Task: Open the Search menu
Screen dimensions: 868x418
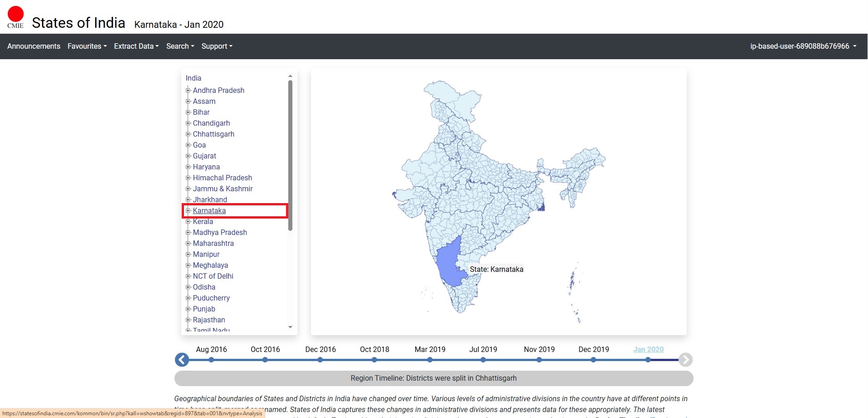Action: pyautogui.click(x=180, y=46)
